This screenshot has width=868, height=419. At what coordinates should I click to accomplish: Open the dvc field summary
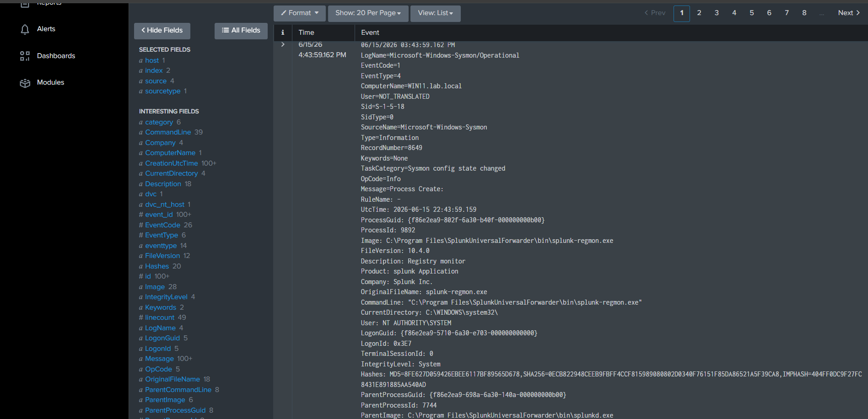[151, 194]
